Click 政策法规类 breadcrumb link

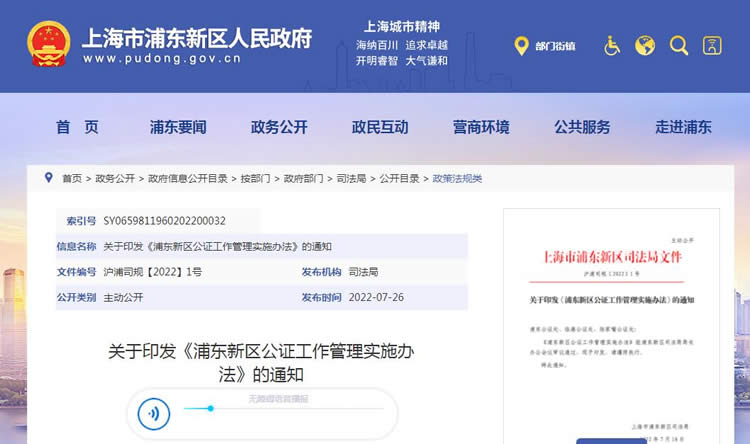point(457,179)
